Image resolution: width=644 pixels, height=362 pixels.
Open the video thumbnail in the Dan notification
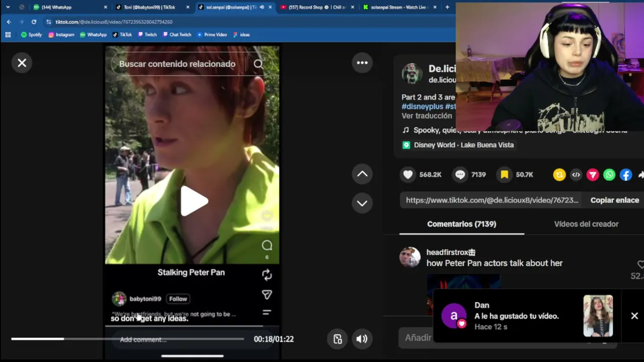[598, 316]
